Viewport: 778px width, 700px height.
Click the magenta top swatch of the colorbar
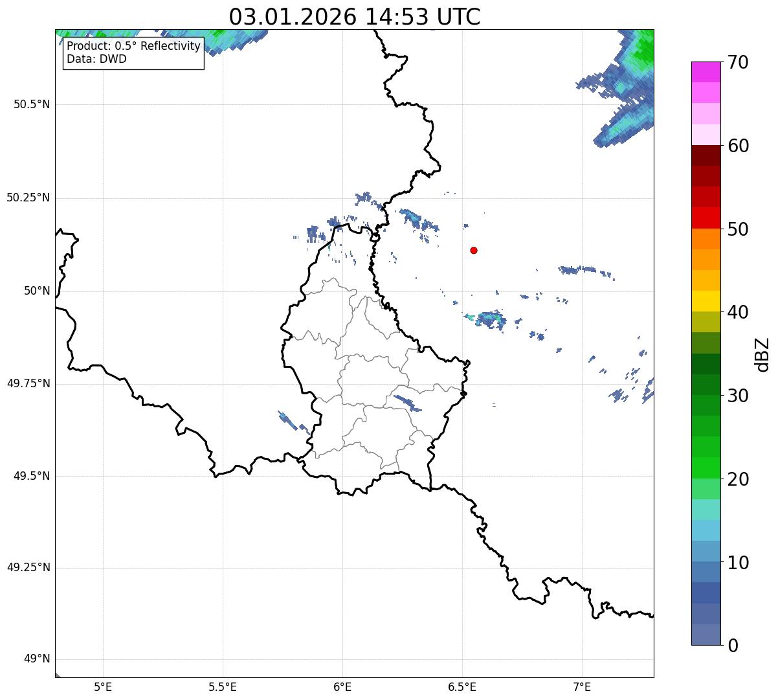706,72
